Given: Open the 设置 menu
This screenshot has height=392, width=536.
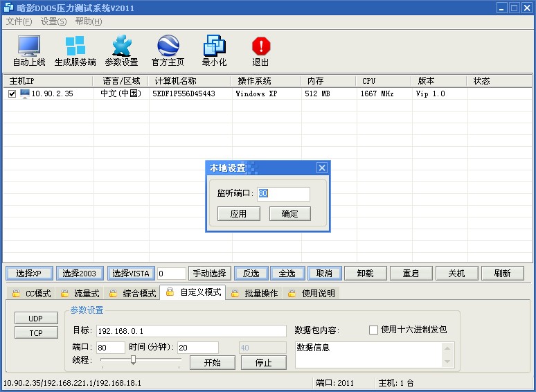Looking at the screenshot, I should 53,21.
